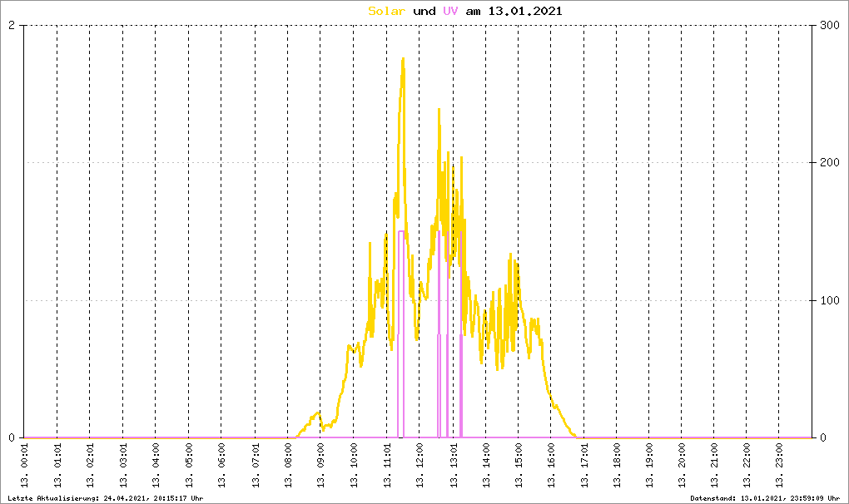Click the '13. 01:01' time axis label
This screenshot has height=504, width=849.
[57, 466]
